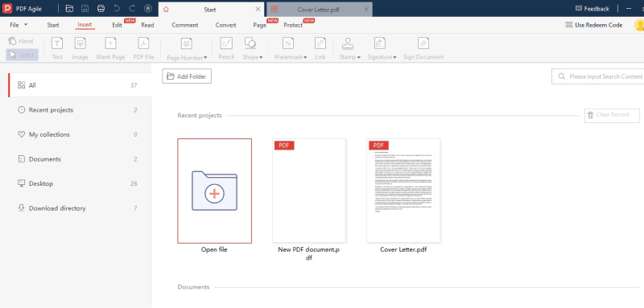
Task: Click the Sign Document icon
Action: click(x=423, y=43)
